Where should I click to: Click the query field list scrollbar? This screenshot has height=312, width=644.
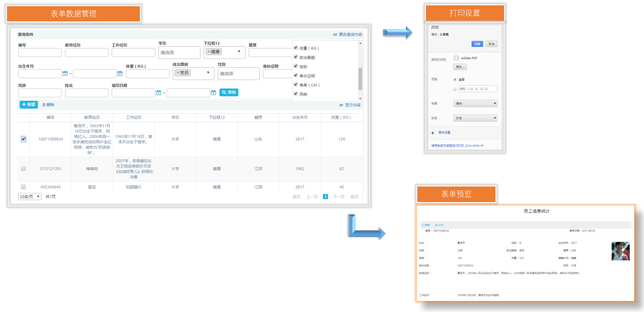click(x=360, y=78)
